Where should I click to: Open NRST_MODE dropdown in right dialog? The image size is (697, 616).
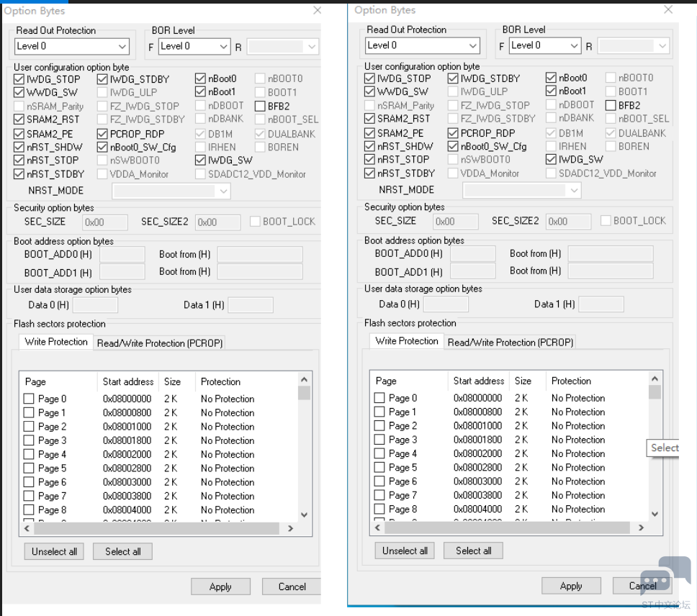coord(522,191)
